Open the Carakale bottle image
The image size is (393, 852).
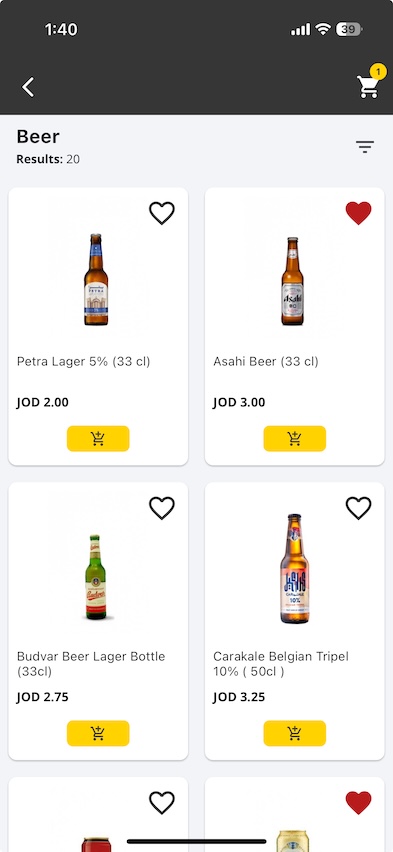295,568
